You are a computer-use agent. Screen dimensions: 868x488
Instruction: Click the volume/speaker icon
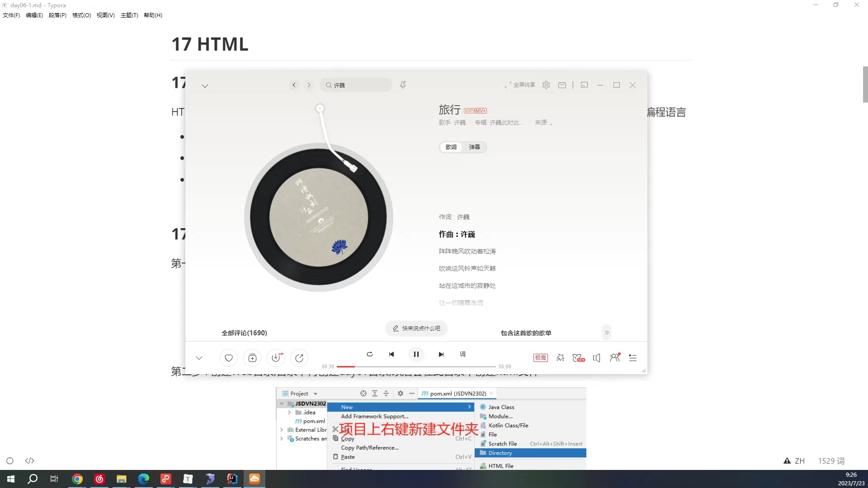(x=596, y=357)
